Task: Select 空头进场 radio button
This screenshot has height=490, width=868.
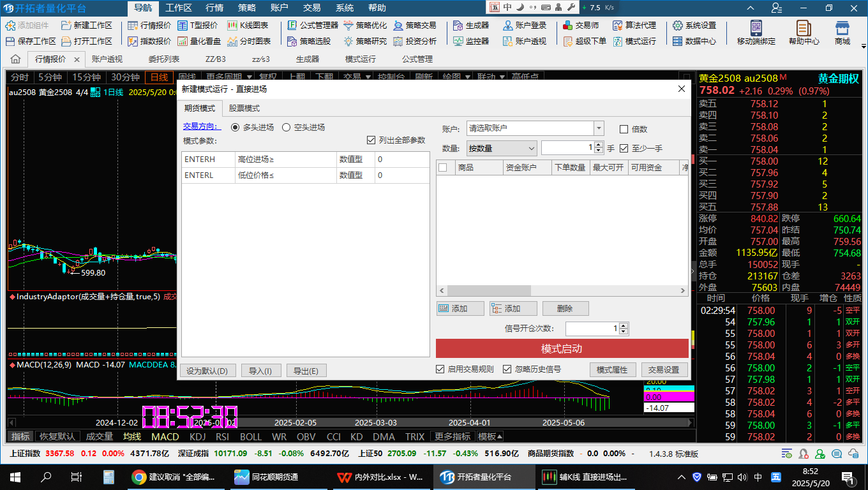Action: 286,127
